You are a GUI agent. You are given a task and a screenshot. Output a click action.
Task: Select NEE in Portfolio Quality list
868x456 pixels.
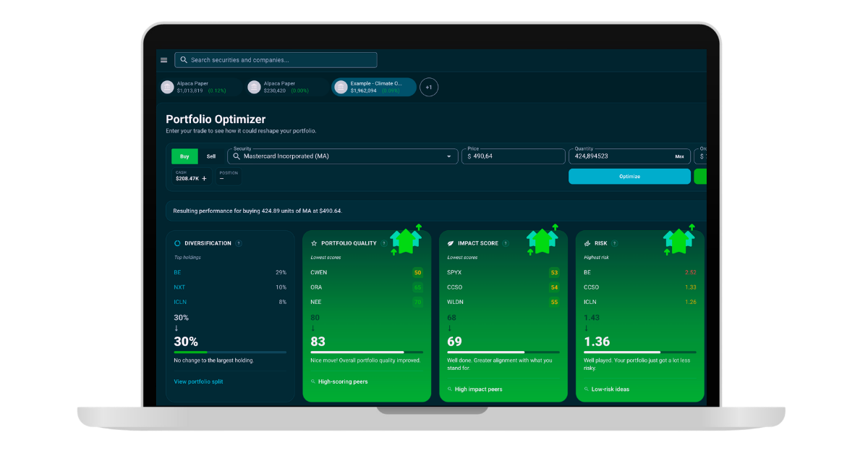pos(316,302)
